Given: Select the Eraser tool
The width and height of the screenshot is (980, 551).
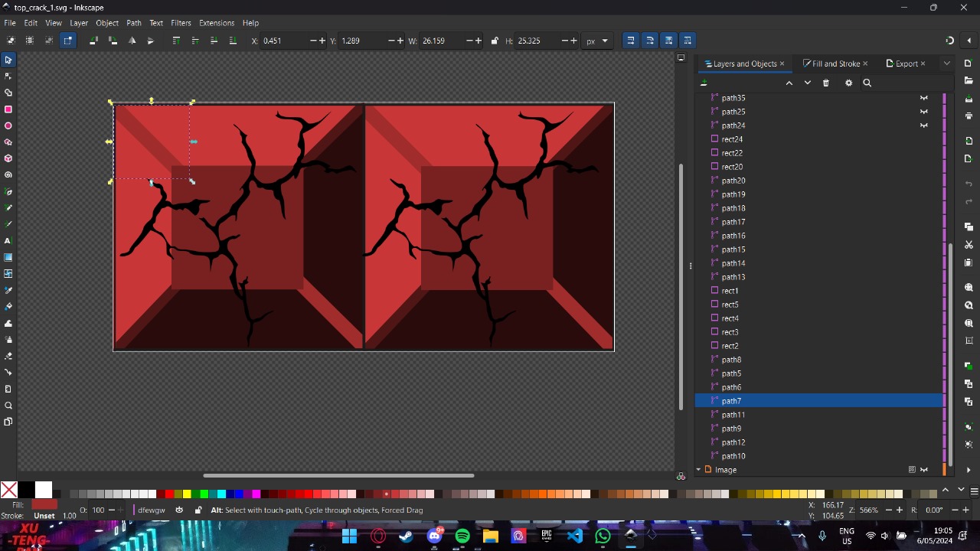Looking at the screenshot, I should click(x=8, y=357).
